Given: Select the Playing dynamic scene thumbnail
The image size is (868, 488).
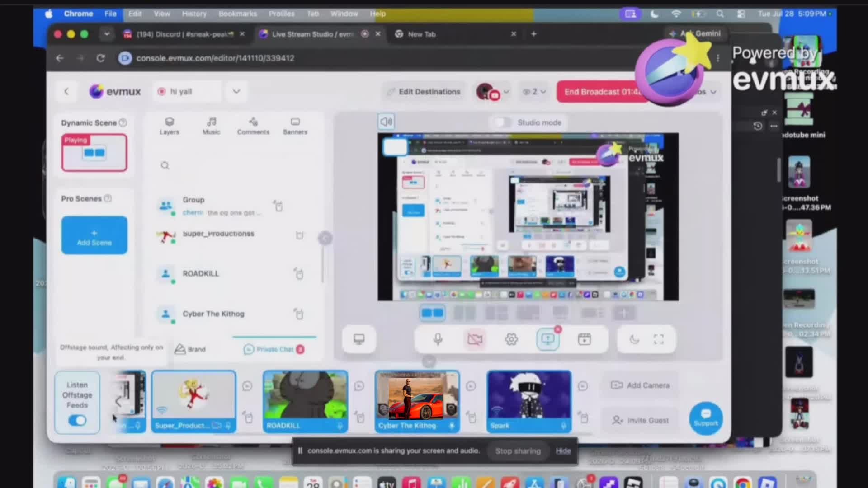Looking at the screenshot, I should coord(94,153).
